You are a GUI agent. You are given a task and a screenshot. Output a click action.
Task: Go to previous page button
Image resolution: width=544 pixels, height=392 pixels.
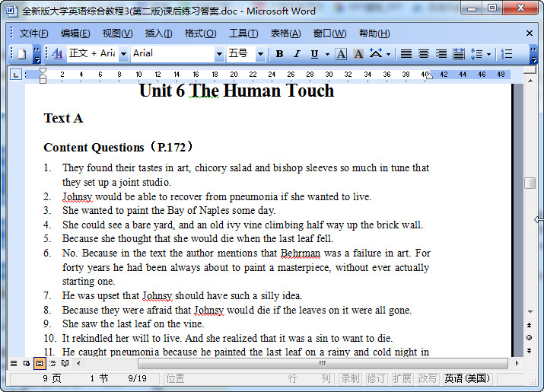[x=530, y=325]
